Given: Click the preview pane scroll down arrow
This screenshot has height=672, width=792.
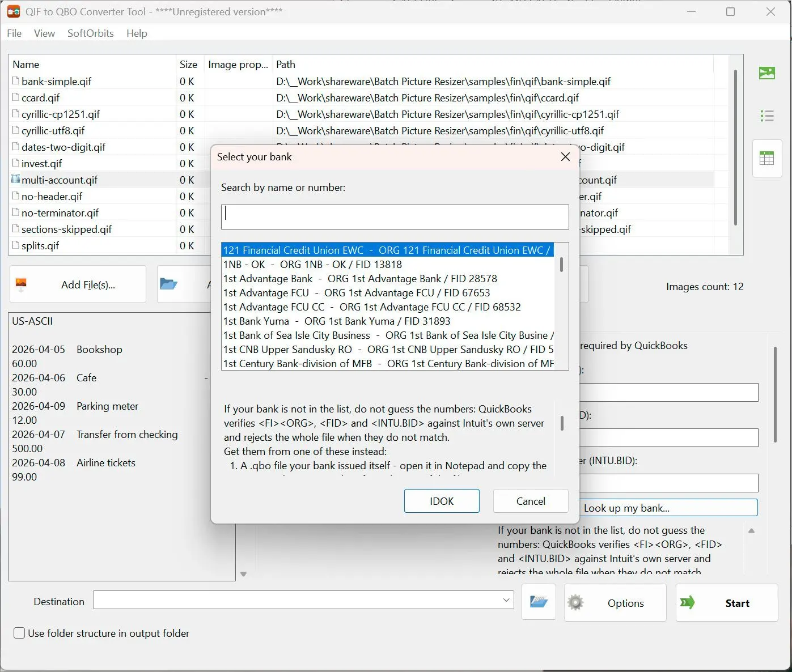Looking at the screenshot, I should 243,575.
